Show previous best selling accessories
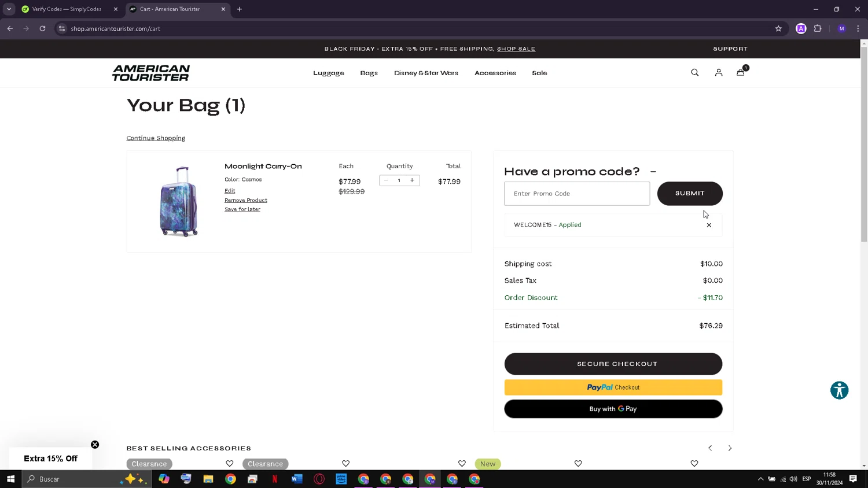The width and height of the screenshot is (868, 488). pyautogui.click(x=710, y=448)
